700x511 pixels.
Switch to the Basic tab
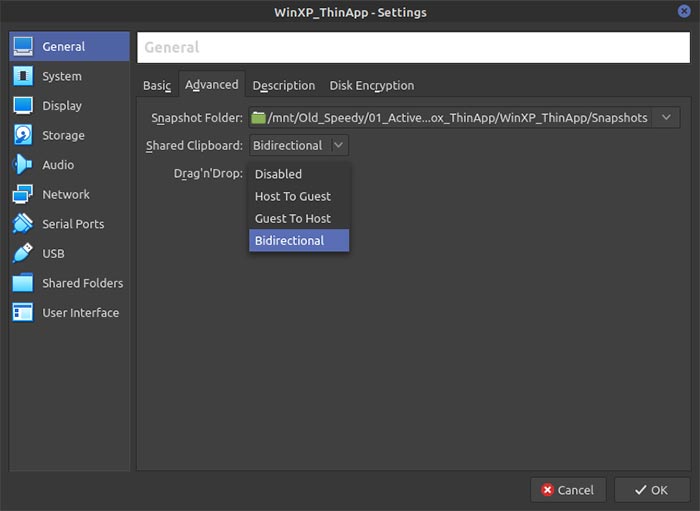tap(157, 85)
